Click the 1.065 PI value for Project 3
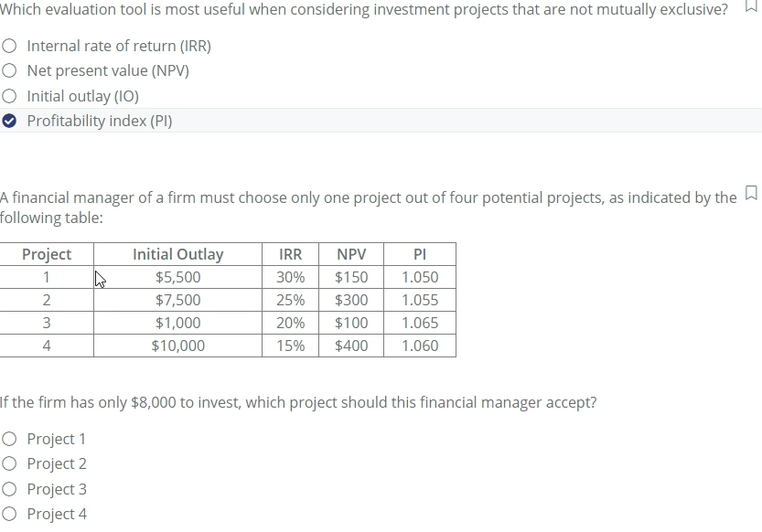The height and width of the screenshot is (532, 762). (419, 323)
